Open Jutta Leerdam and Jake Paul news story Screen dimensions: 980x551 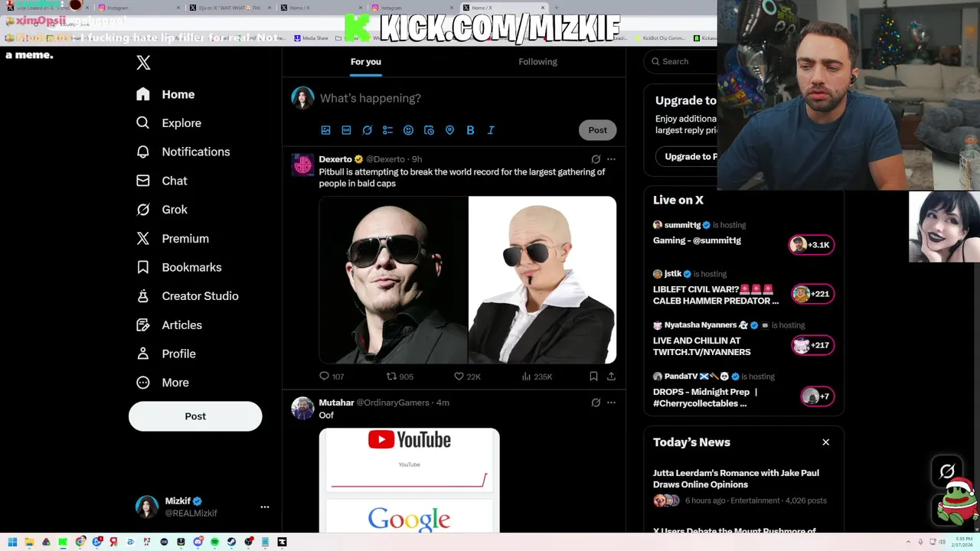click(736, 478)
